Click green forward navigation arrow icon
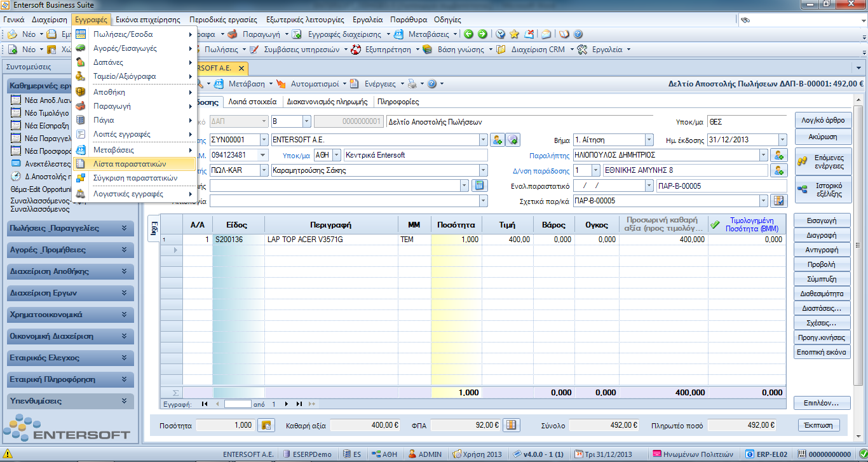Viewport: 868px width, 462px height. click(x=482, y=34)
